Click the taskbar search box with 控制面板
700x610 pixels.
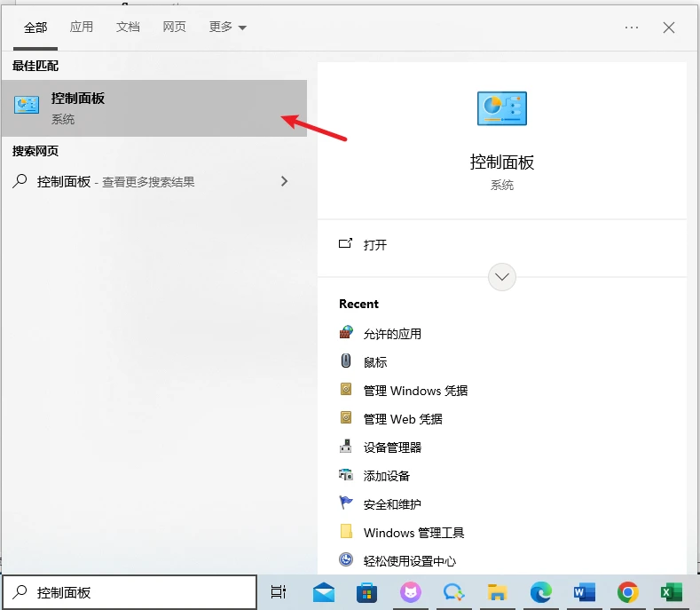(x=130, y=592)
